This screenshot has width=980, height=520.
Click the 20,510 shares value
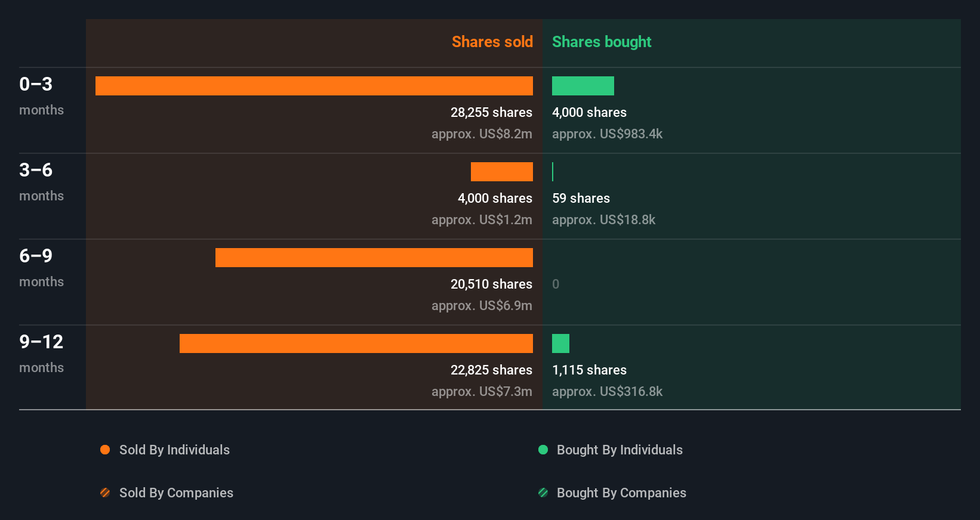click(491, 284)
